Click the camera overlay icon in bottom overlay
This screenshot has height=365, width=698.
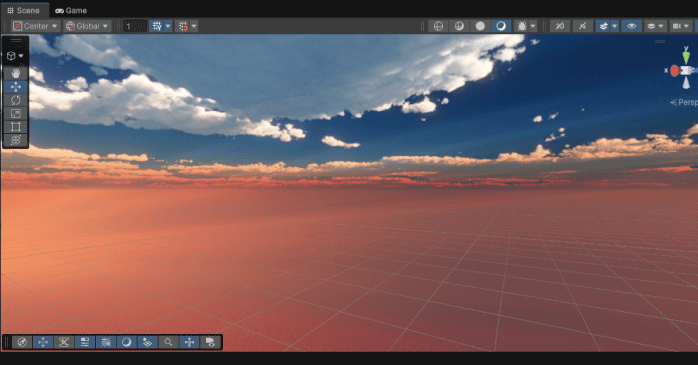click(x=210, y=342)
